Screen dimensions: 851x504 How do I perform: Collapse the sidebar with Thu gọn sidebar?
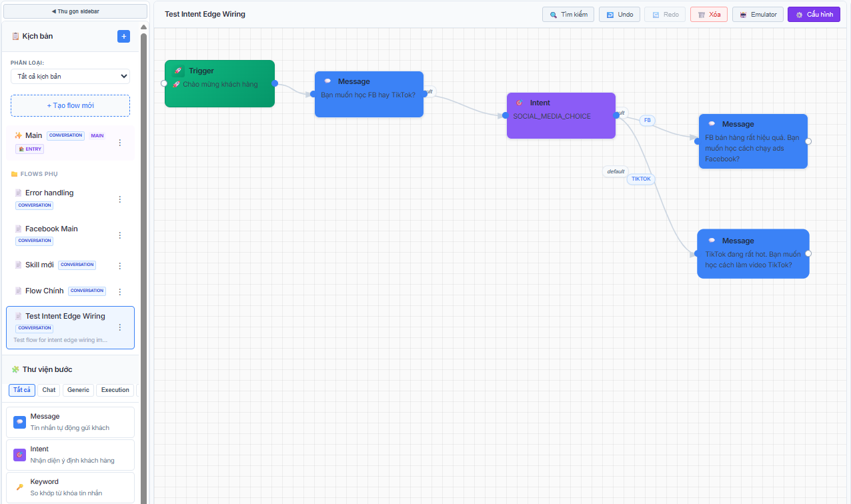[x=75, y=11]
